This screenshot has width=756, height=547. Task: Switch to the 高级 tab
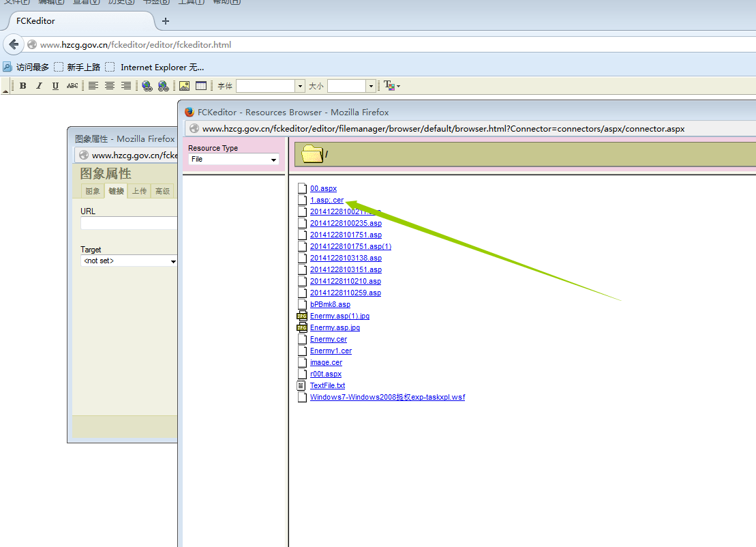click(x=162, y=191)
